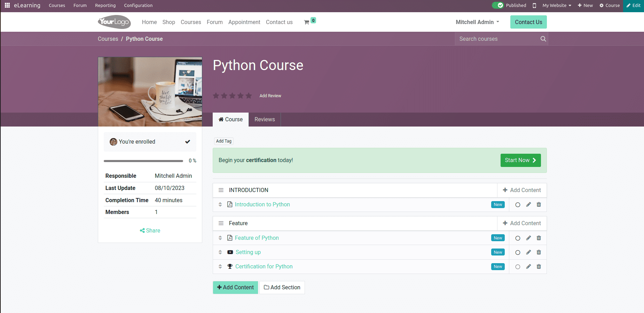Open the New content menu

pyautogui.click(x=585, y=6)
